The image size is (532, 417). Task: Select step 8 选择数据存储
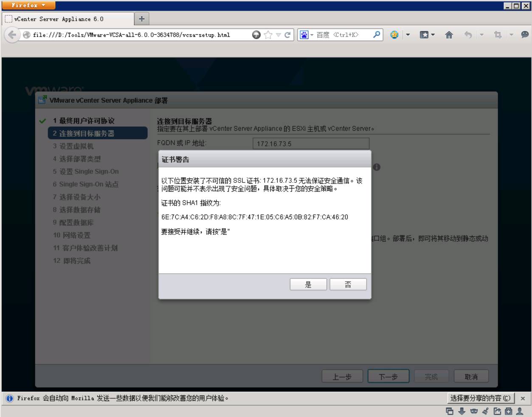tap(77, 210)
